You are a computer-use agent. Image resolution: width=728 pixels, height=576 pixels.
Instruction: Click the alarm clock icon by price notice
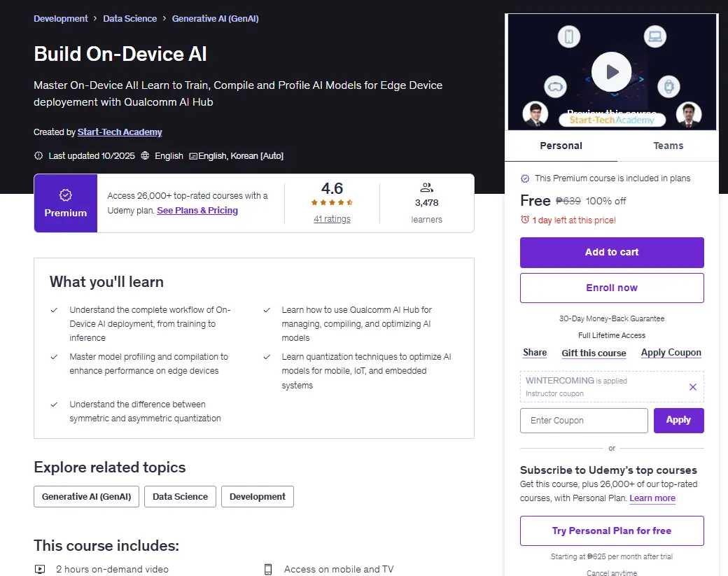point(524,220)
